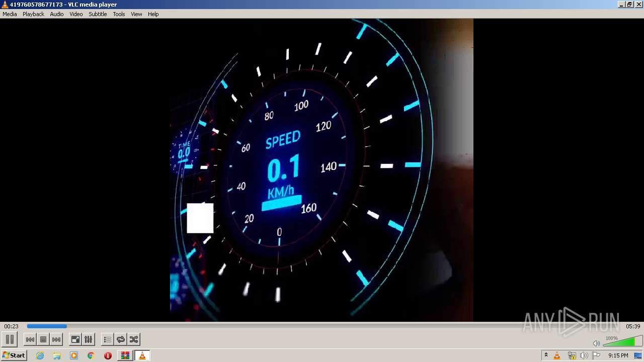Toggle total time display 05:39
The image size is (644, 362).
633,326
